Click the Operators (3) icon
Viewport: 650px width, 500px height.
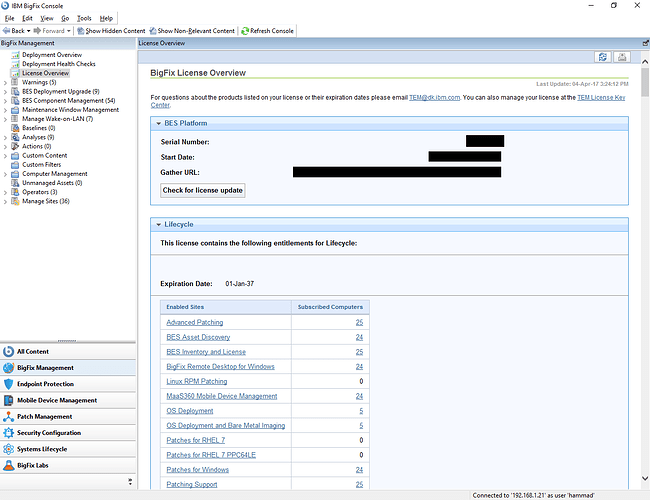15,192
